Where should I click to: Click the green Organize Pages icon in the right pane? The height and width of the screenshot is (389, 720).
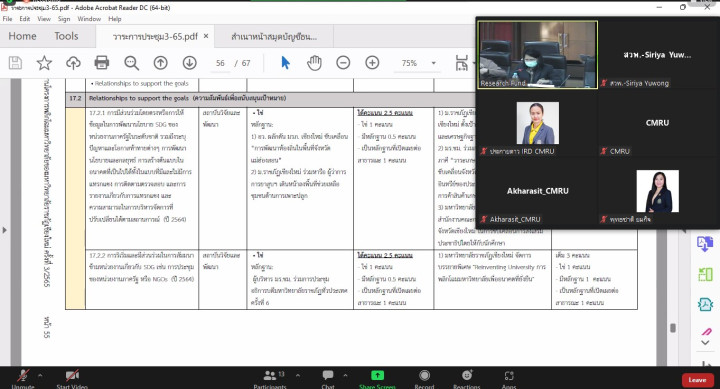tap(705, 274)
